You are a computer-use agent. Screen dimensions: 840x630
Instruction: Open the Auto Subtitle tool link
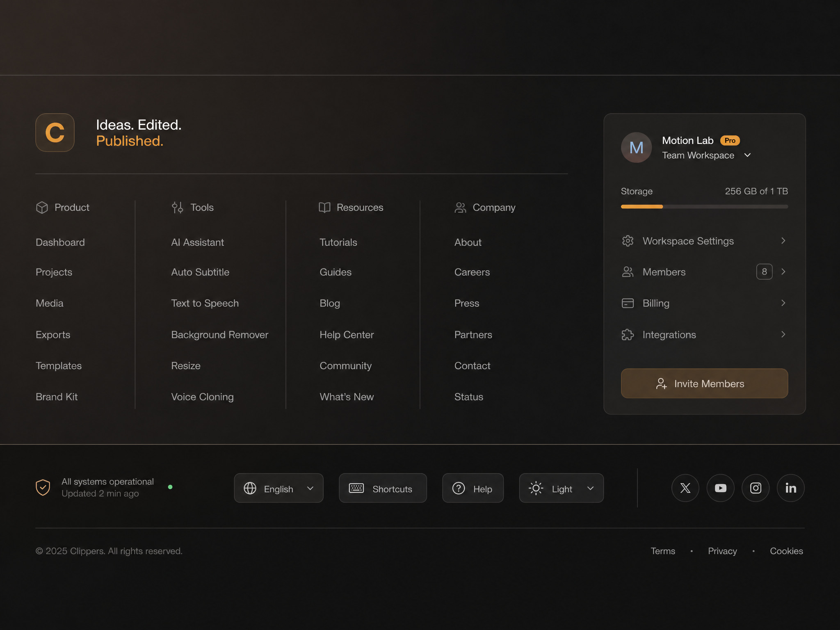click(x=200, y=272)
